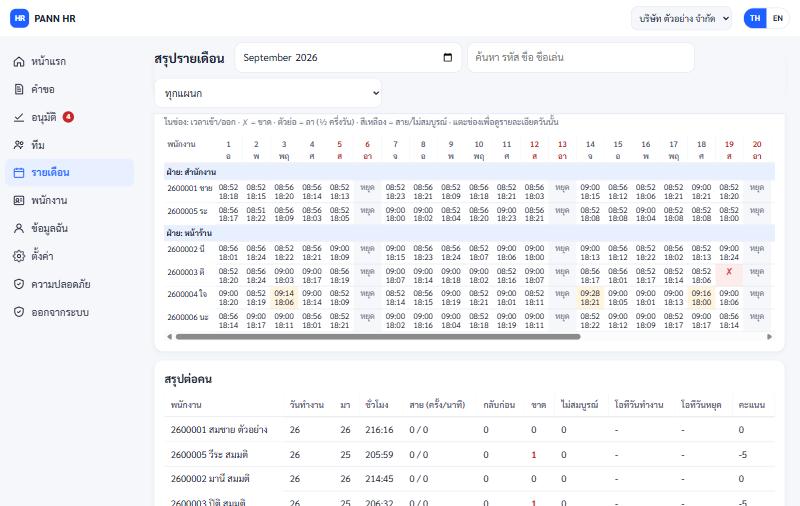Click the yellow cell 09:14 18:06
The height and width of the screenshot is (506, 800).
coord(284,298)
